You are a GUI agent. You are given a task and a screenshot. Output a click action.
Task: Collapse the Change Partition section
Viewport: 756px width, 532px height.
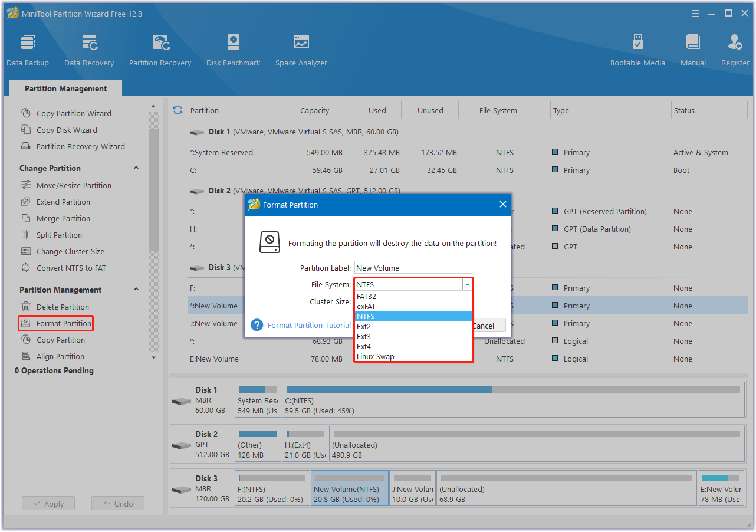[136, 168]
